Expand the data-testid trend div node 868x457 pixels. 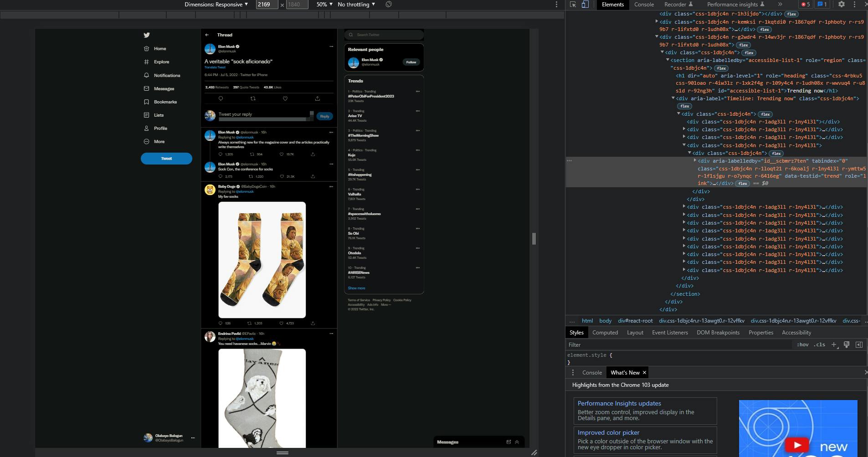(695, 160)
